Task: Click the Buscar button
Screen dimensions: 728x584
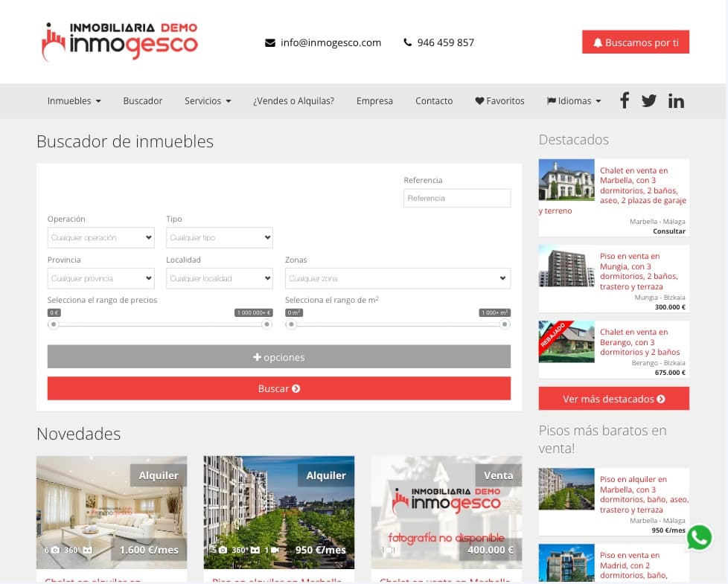Action: click(278, 388)
